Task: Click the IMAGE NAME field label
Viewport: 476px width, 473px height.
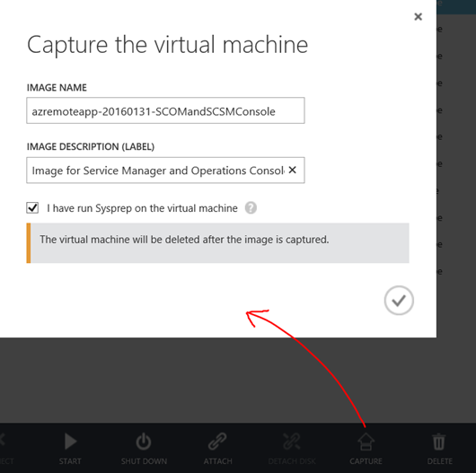Action: [57, 88]
